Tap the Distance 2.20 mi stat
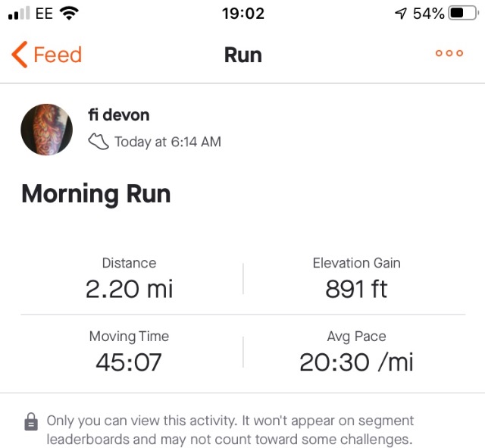This screenshot has width=485, height=448. point(129,278)
